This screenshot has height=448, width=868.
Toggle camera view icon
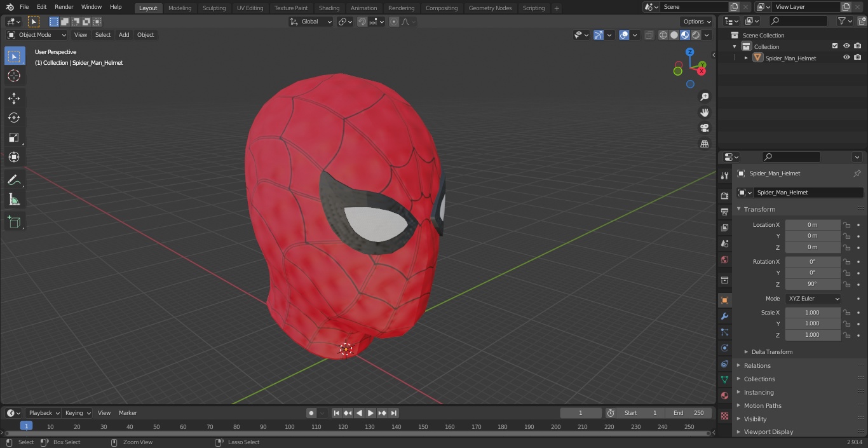[x=705, y=128]
